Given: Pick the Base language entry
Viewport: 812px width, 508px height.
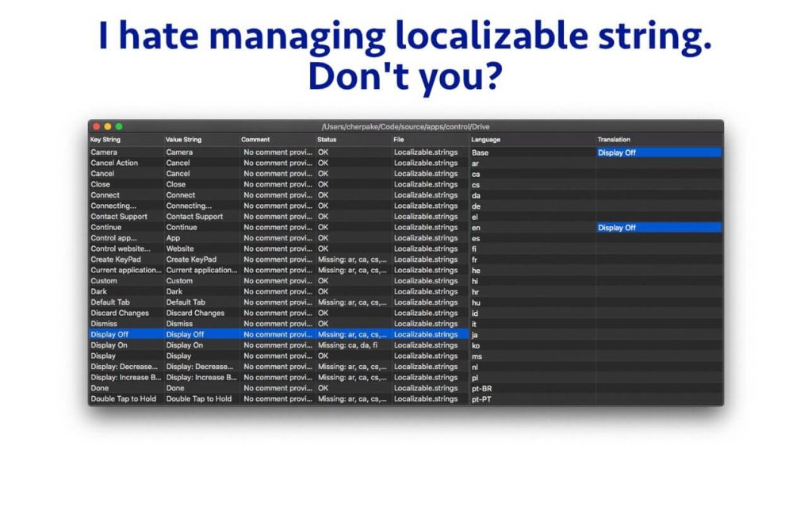Looking at the screenshot, I should [480, 152].
